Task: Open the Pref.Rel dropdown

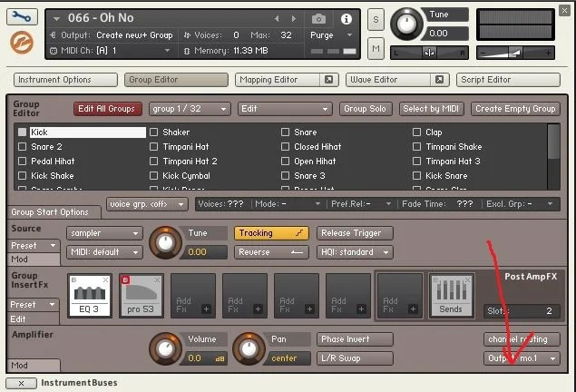Action: coord(361,204)
